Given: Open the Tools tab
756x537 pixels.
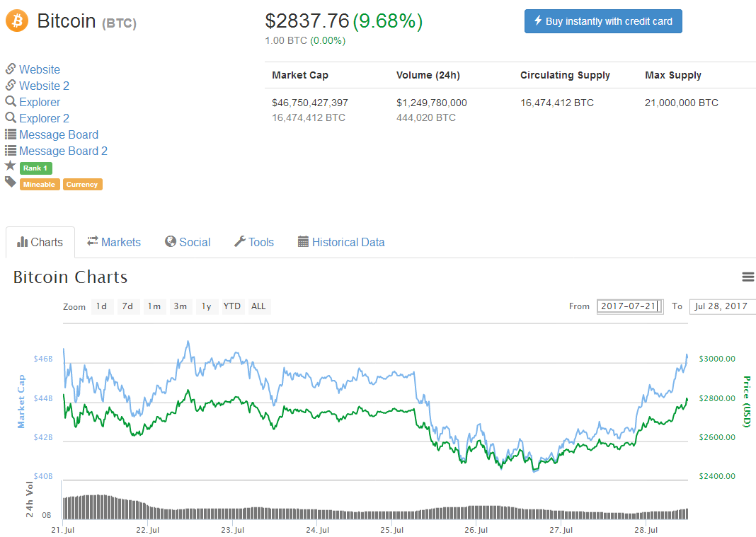Looking at the screenshot, I should pyautogui.click(x=253, y=242).
